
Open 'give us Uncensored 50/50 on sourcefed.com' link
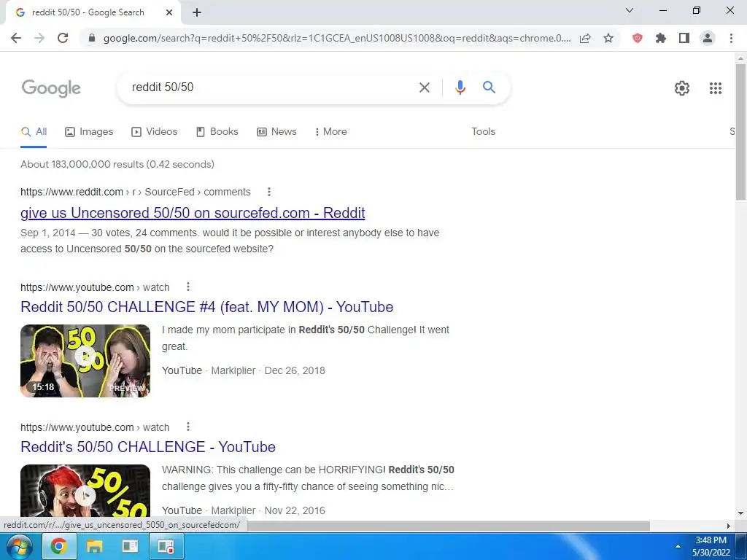click(x=193, y=213)
